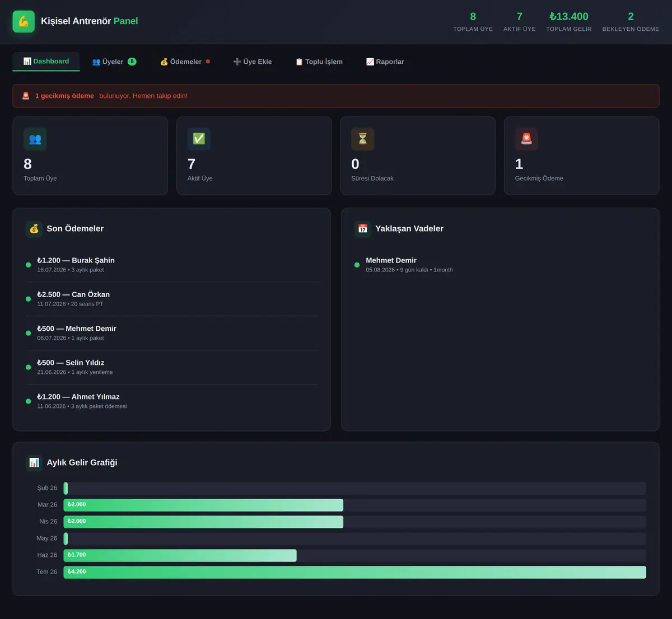Switch to the Üyeler tab
The height and width of the screenshot is (619, 672).
(114, 62)
